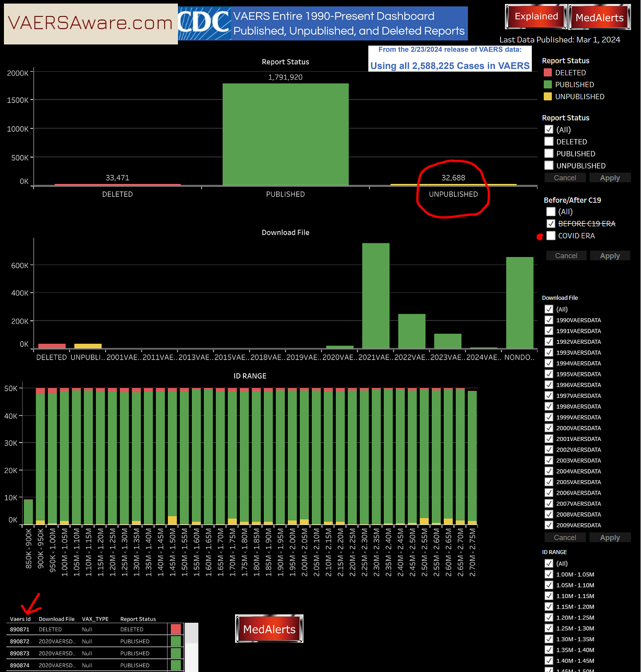Click the 850K - 900K bar in ID RANGE
Viewport: 641px width, 672px height.
(x=29, y=512)
